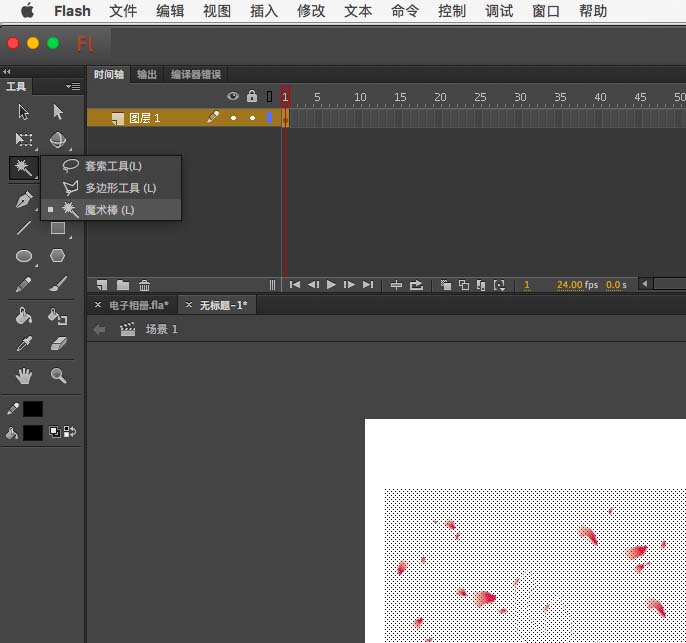Collapse the tools panel with double arrows
The width and height of the screenshot is (686, 643).
[7, 72]
